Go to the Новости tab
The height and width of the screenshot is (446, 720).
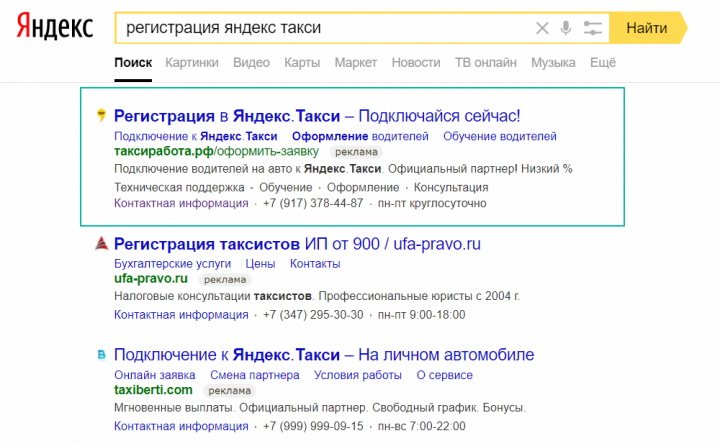click(416, 62)
